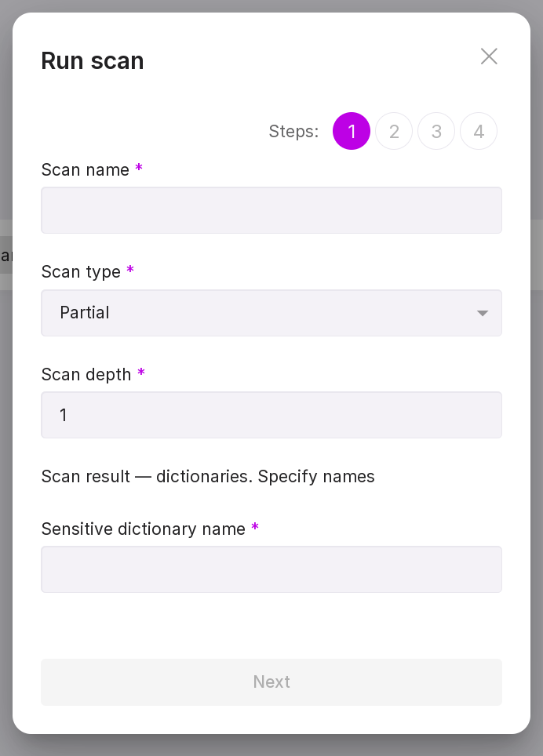The height and width of the screenshot is (756, 543).
Task: Select step 1 in the steps indicator
Action: 352,131
